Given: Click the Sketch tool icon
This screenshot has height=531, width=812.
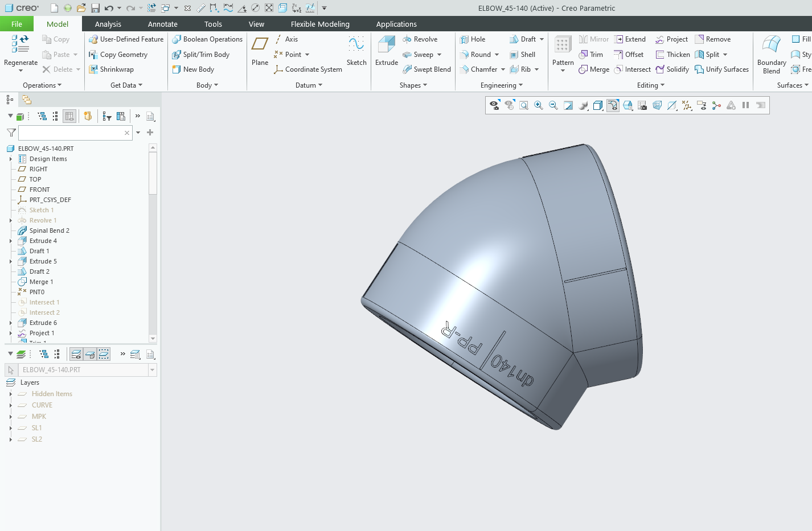Looking at the screenshot, I should click(356, 50).
